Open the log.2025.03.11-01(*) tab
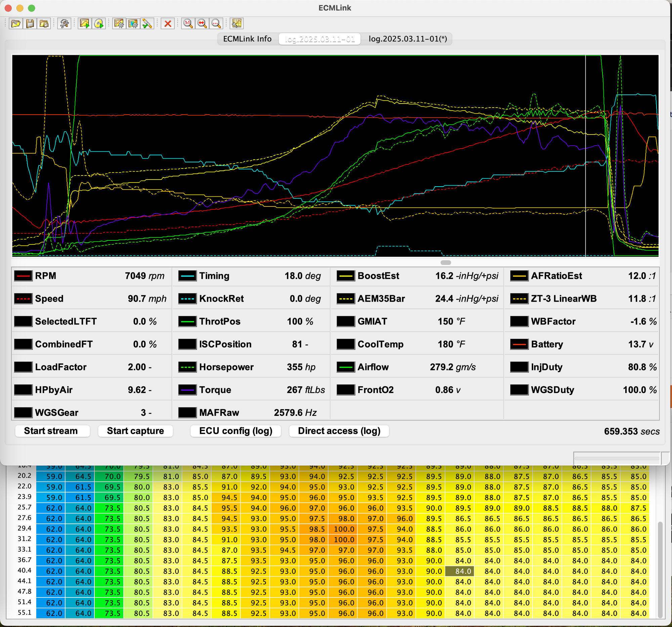672x627 pixels. coord(408,39)
